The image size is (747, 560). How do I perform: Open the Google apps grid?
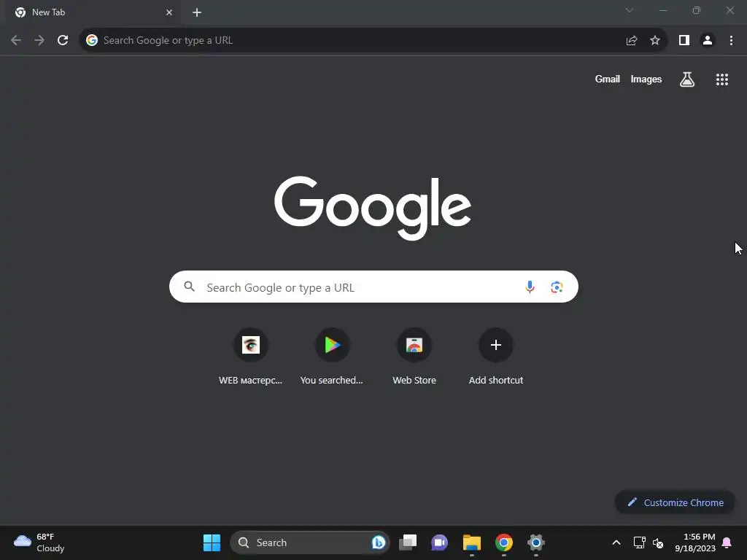(721, 79)
